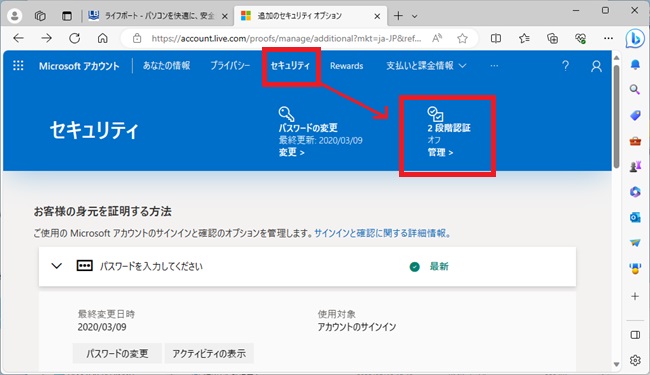Toggle sidebar visibility panel icon
Screen dimensions: 650x375
point(635,335)
